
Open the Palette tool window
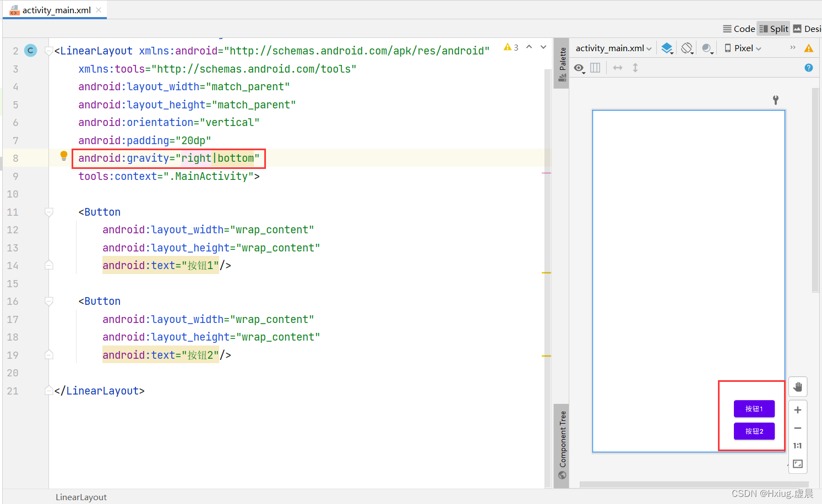pos(562,64)
